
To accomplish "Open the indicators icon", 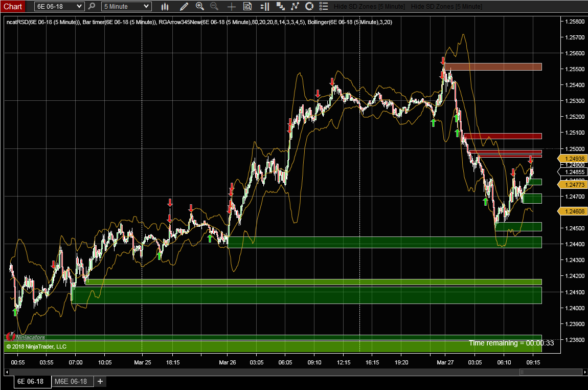I will point(295,6).
